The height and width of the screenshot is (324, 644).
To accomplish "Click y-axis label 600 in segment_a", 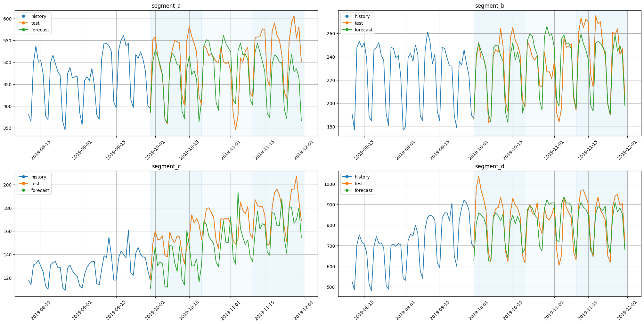I will pos(8,19).
